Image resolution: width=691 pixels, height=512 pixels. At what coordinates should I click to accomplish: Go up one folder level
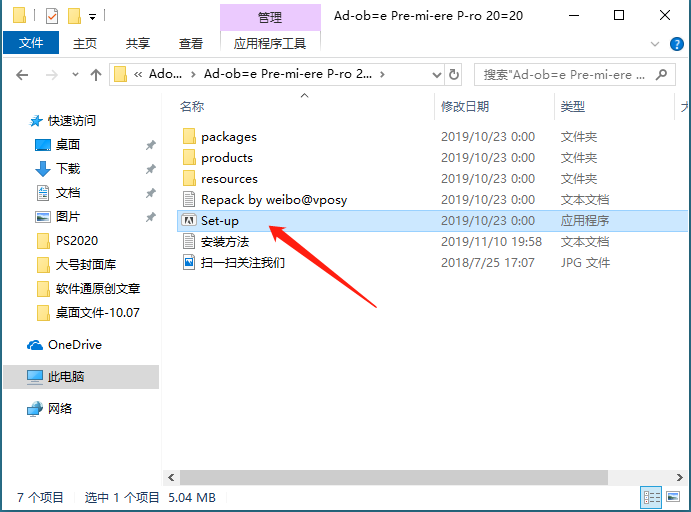(96, 75)
